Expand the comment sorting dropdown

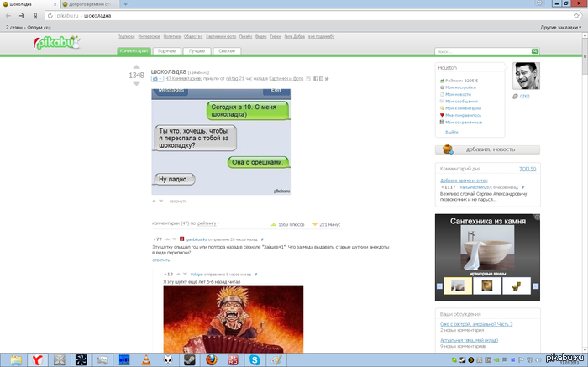(x=207, y=223)
